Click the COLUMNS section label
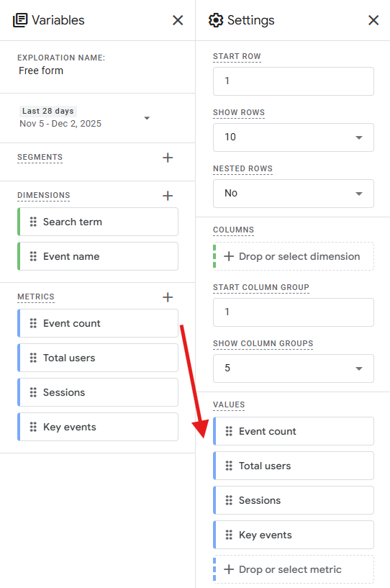The image size is (390, 588). (x=233, y=230)
